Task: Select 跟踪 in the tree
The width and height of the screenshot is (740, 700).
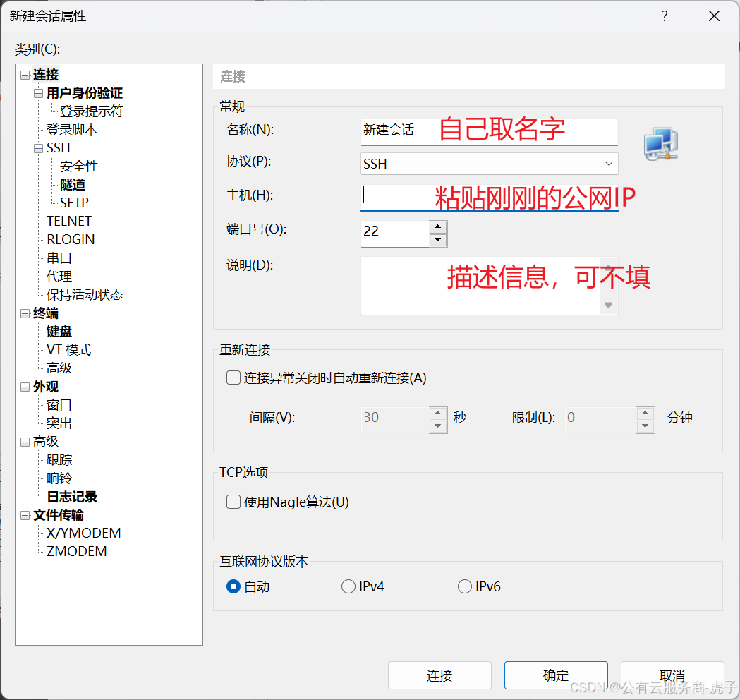Action: coord(59,460)
